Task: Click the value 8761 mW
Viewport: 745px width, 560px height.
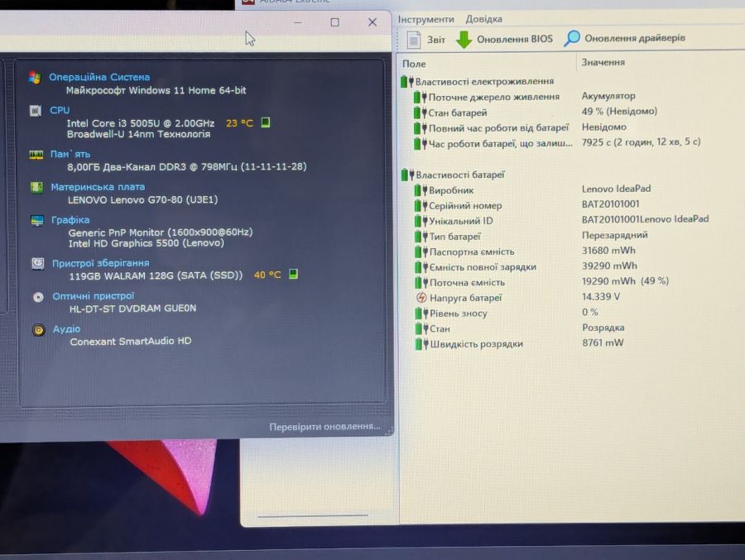Action: 603,342
